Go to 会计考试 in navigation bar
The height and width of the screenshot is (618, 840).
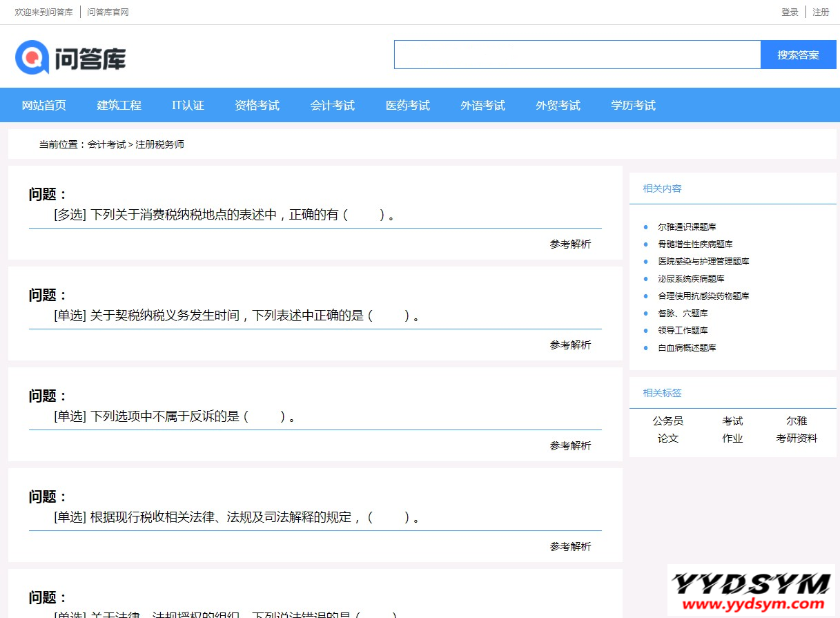(332, 106)
